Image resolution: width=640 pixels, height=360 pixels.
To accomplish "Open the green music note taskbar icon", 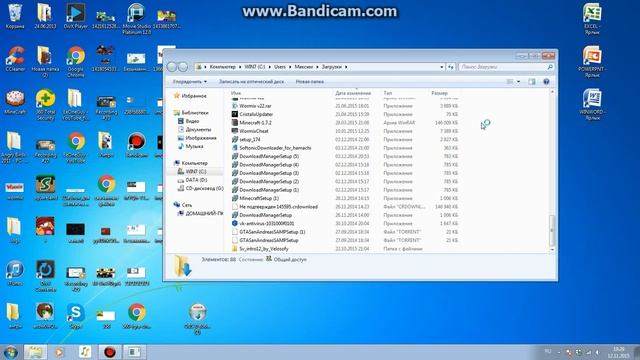I will 85,352.
